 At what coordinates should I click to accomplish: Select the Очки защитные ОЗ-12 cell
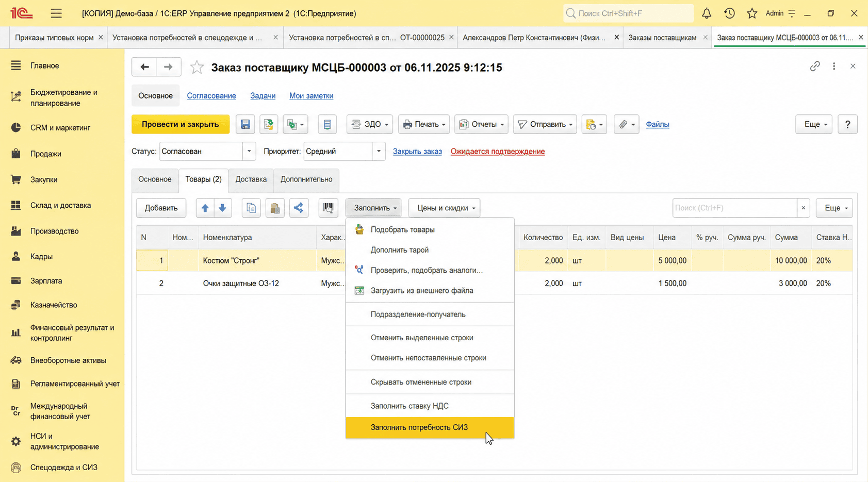257,284
